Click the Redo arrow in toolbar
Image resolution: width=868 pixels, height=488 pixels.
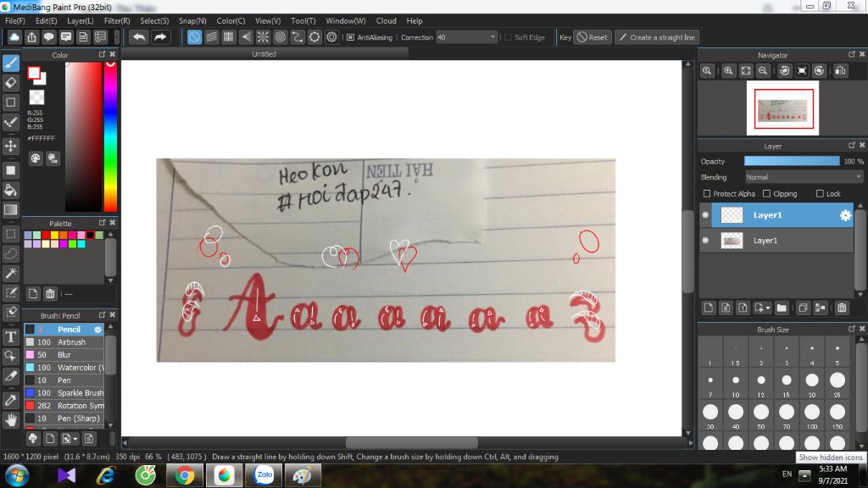tap(160, 37)
